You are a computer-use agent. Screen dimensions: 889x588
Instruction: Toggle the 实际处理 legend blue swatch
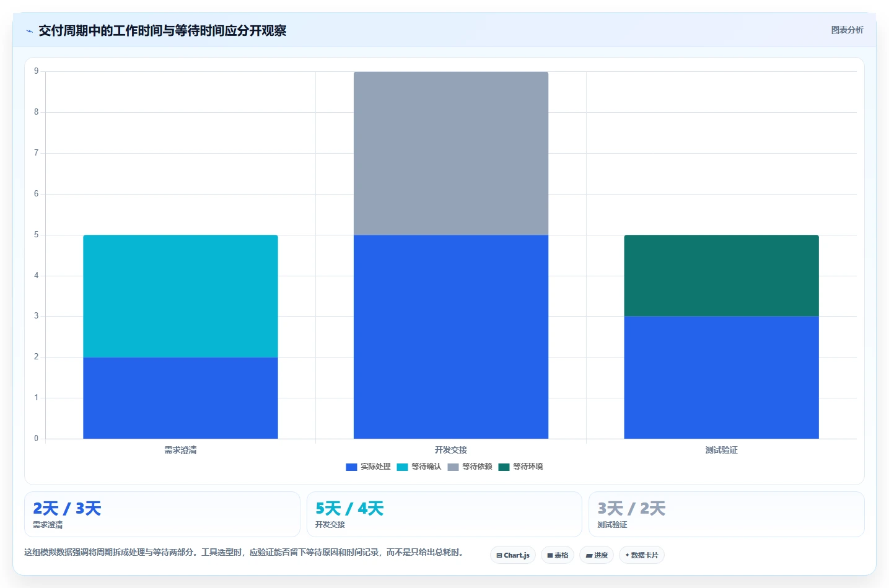(351, 467)
